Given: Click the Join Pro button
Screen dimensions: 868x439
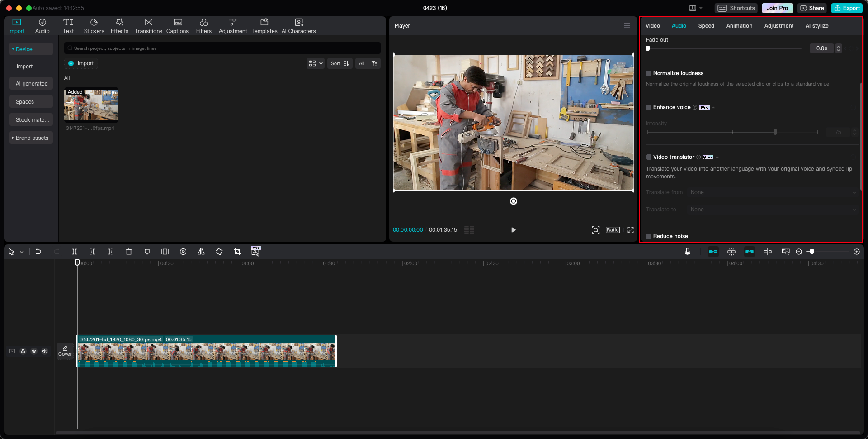Looking at the screenshot, I should (x=777, y=8).
